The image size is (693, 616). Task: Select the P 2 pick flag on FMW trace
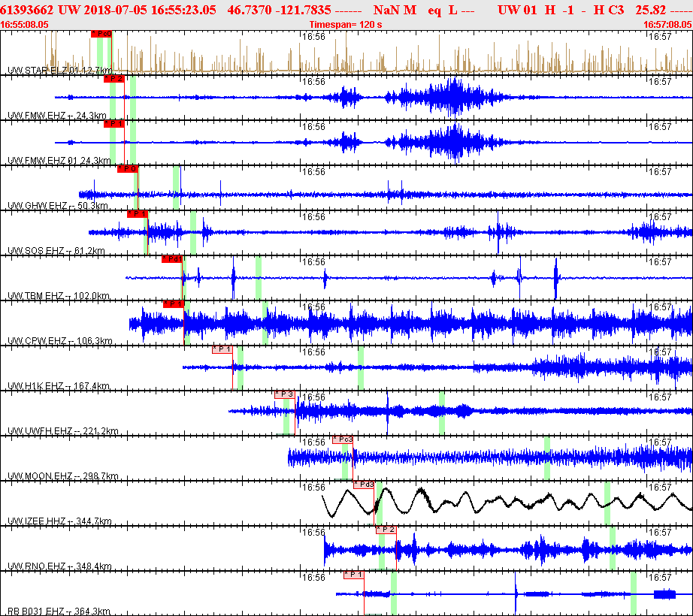pos(114,79)
